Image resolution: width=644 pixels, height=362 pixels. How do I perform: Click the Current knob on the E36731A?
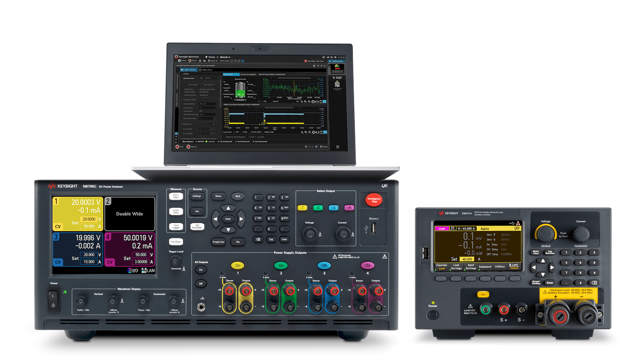581,234
